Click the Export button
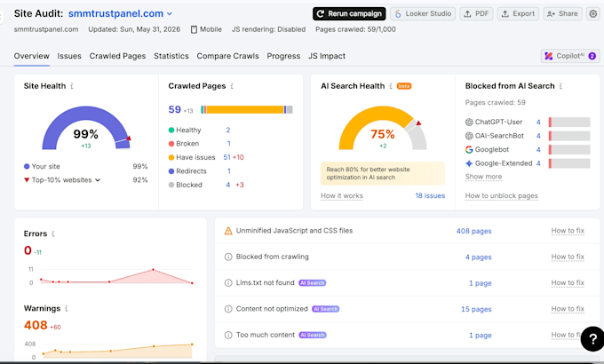 [x=518, y=14]
